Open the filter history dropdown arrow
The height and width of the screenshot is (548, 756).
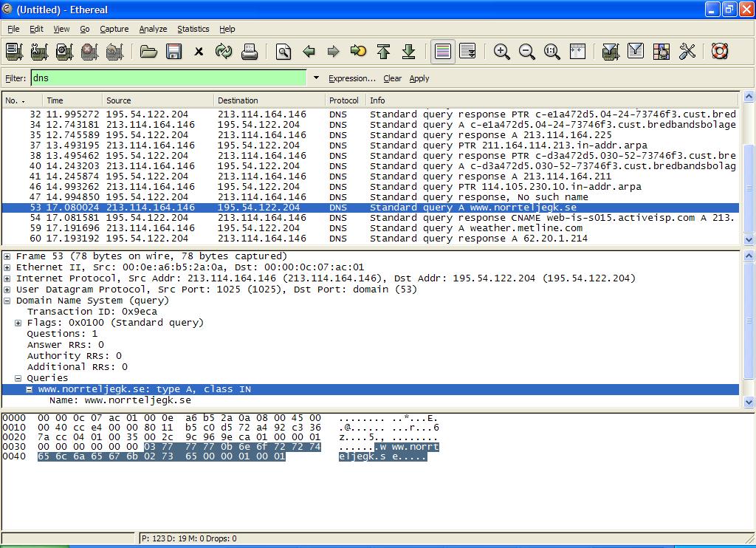316,78
